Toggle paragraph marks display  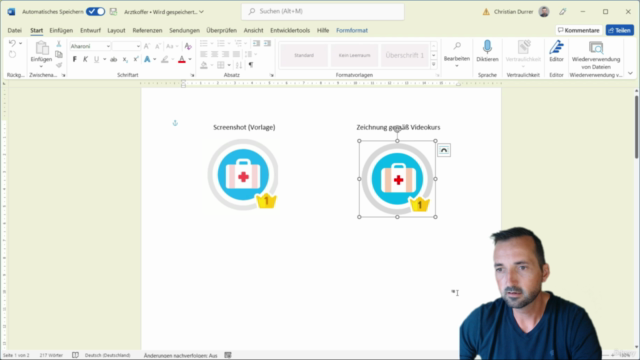click(x=251, y=65)
